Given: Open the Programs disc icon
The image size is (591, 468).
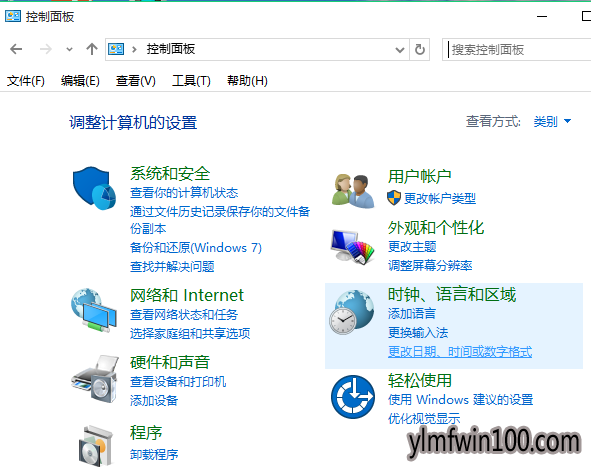Looking at the screenshot, I should pyautogui.click(x=96, y=446).
